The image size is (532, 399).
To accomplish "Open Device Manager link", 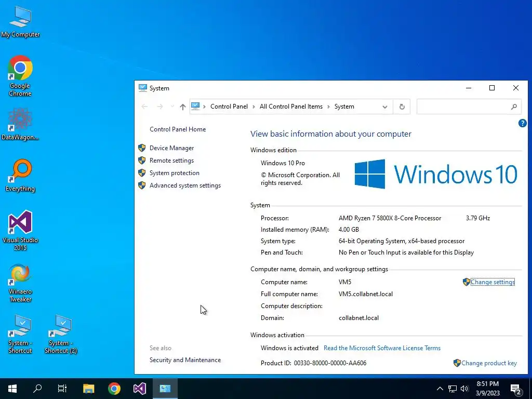I will click(171, 148).
